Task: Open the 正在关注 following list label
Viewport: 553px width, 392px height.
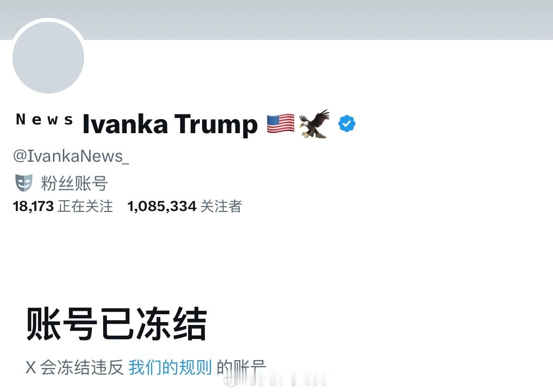Action: pos(85,207)
